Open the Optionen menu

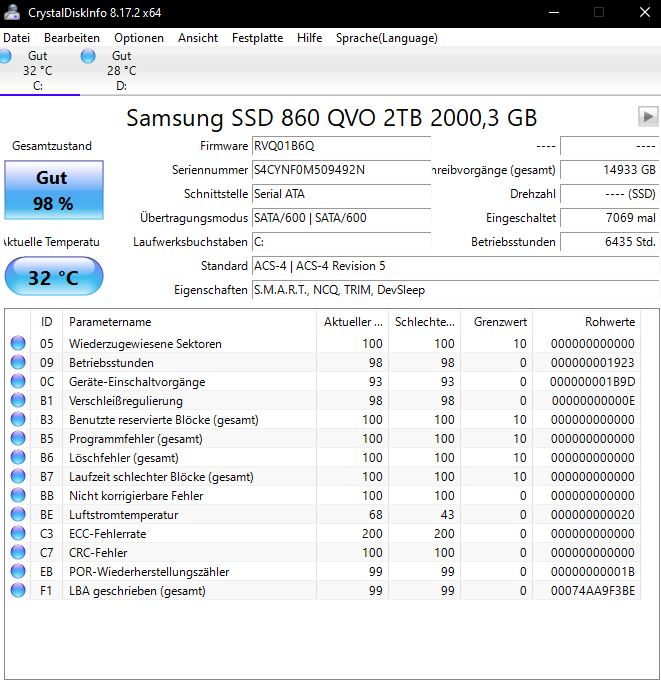[x=139, y=38]
